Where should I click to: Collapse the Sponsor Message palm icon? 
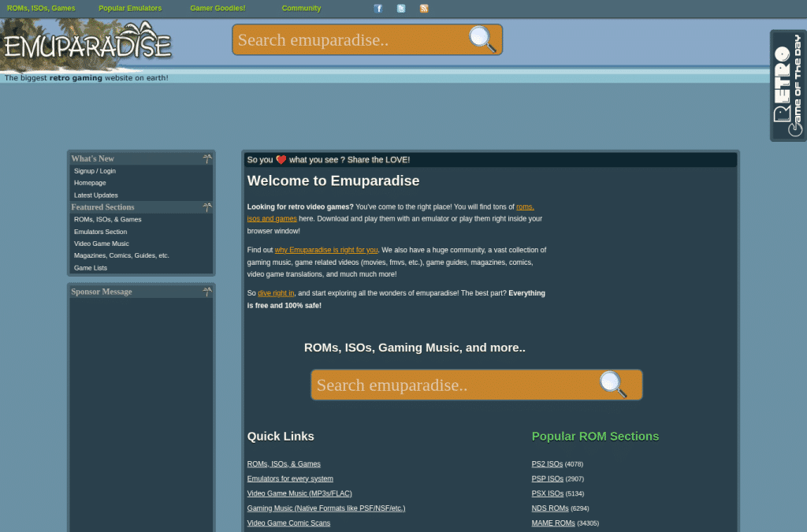point(207,292)
